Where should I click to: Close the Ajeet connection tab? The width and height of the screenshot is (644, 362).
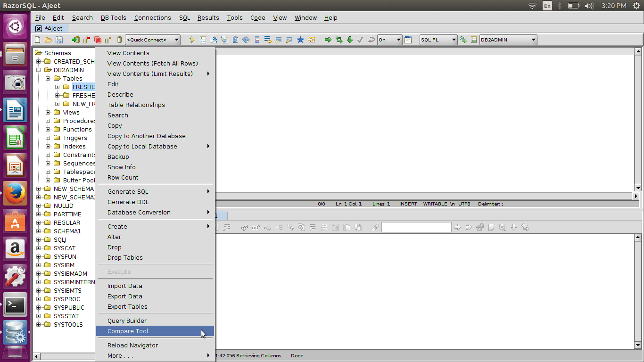(39, 29)
